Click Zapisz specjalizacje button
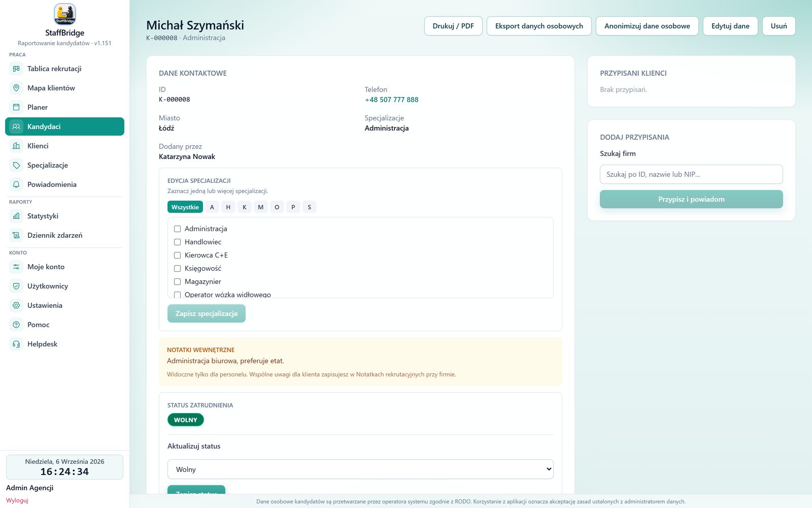812x508 pixels. coord(207,313)
